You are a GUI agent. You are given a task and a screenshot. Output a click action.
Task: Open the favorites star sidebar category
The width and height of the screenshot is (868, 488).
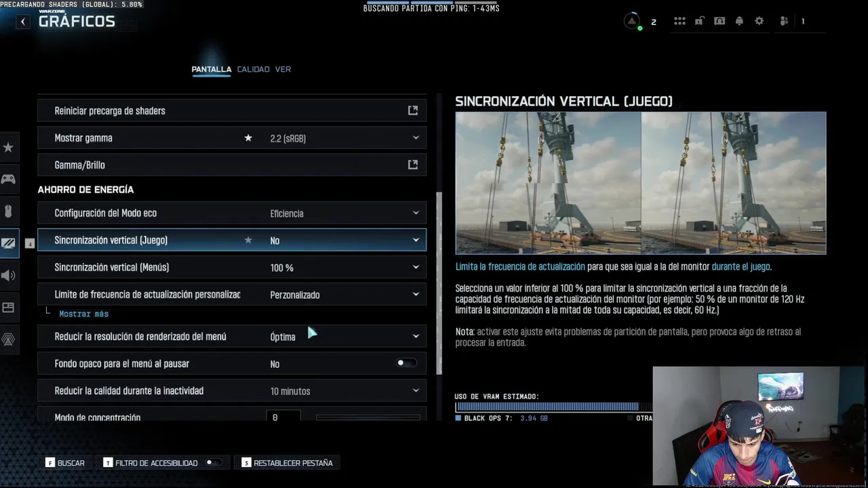pyautogui.click(x=8, y=147)
